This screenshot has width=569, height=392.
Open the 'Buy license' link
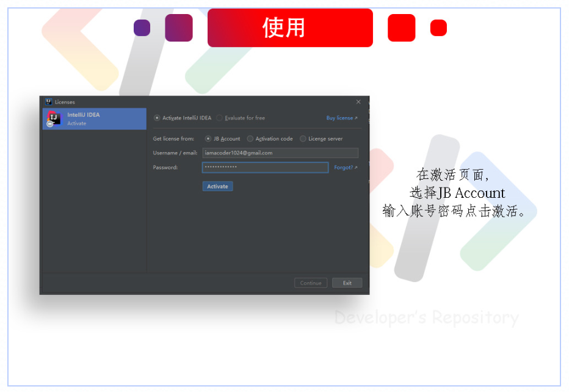[341, 118]
